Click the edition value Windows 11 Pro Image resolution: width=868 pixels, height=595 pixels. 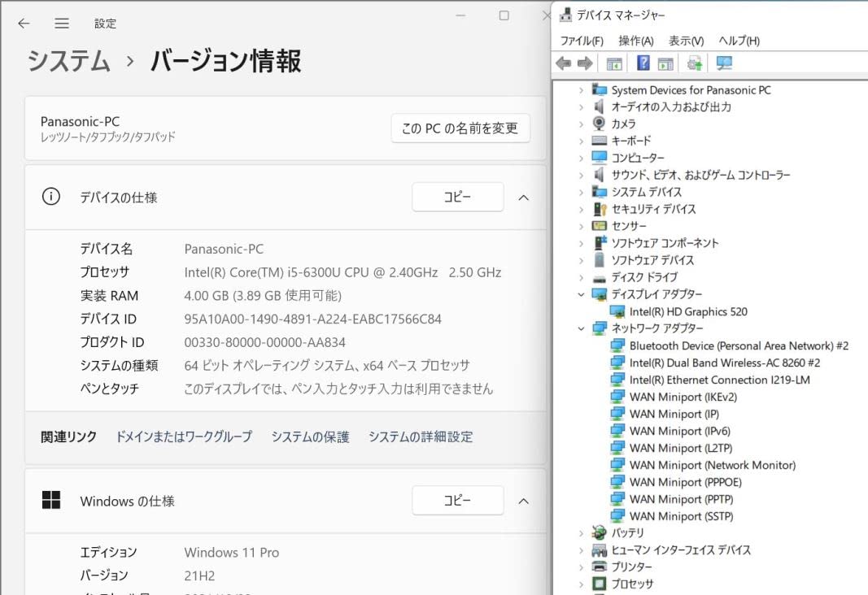[231, 553]
